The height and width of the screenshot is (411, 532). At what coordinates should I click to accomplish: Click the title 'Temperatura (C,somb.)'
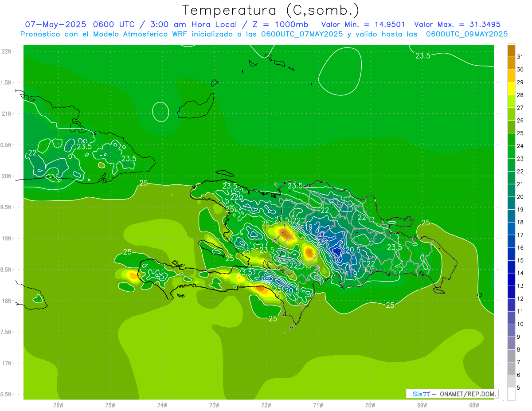[271, 10]
